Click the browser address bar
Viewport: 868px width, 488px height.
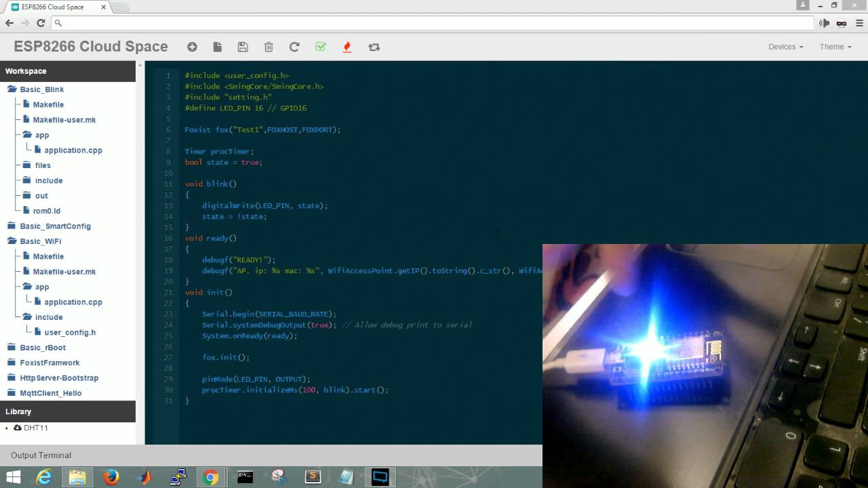coord(432,22)
